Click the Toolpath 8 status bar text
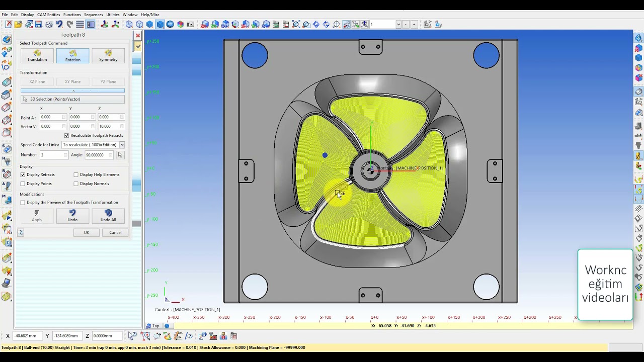 click(153, 347)
